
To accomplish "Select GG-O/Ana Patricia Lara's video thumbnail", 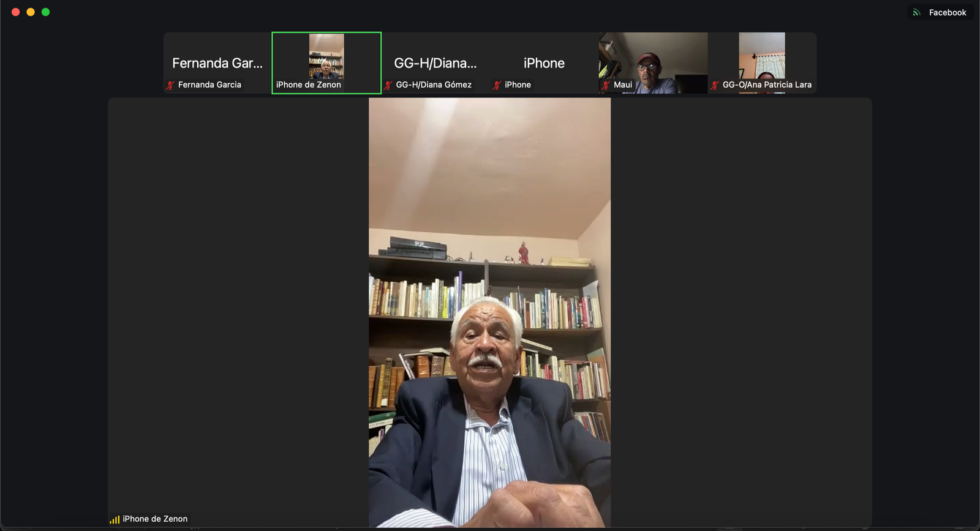I will [762, 63].
